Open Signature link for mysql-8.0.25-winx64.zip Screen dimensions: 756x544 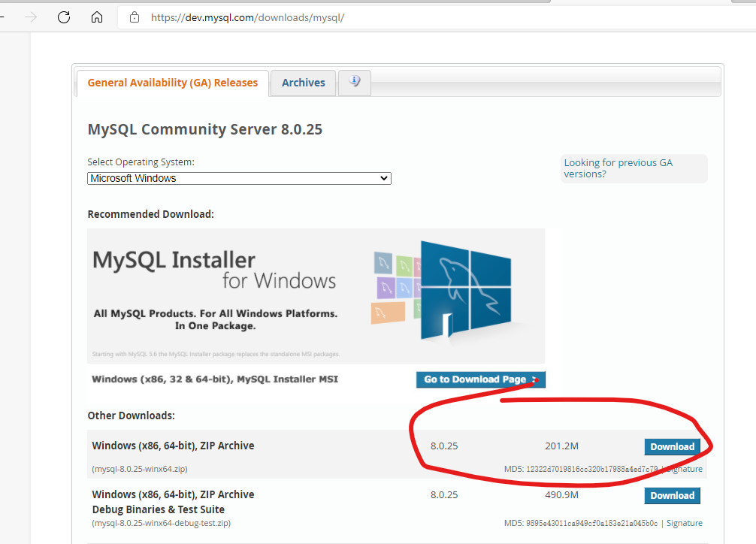tap(684, 469)
